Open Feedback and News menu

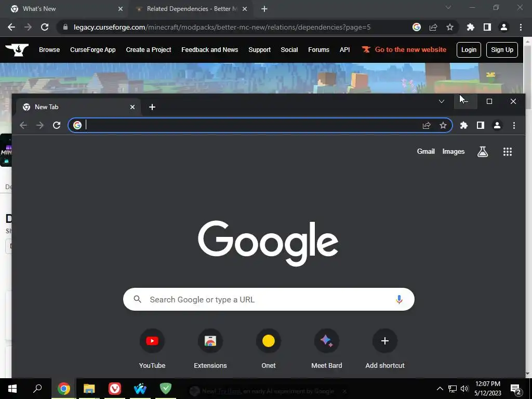coord(210,50)
